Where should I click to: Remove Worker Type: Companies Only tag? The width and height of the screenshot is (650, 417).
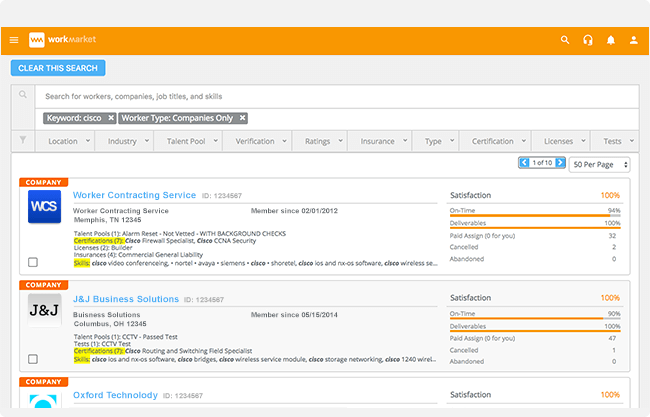pos(243,118)
